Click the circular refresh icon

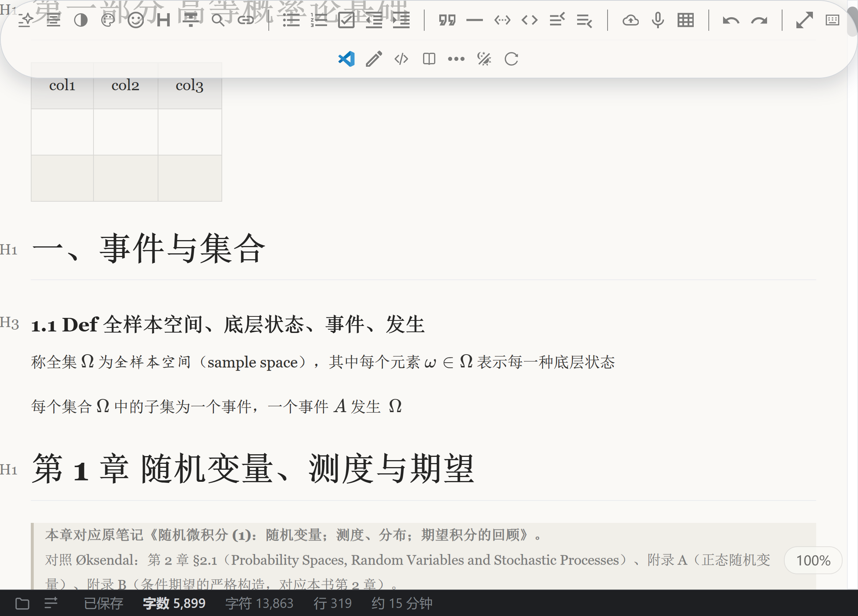click(x=511, y=59)
